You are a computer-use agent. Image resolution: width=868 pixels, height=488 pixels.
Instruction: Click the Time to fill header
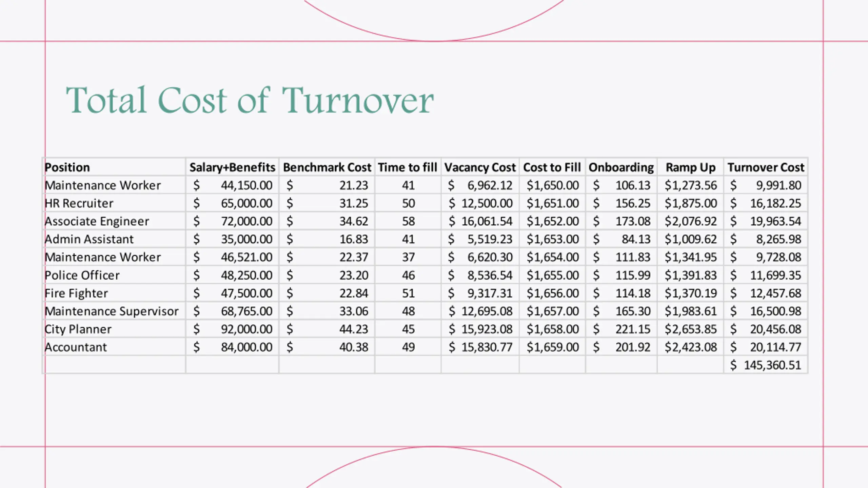[x=408, y=167]
